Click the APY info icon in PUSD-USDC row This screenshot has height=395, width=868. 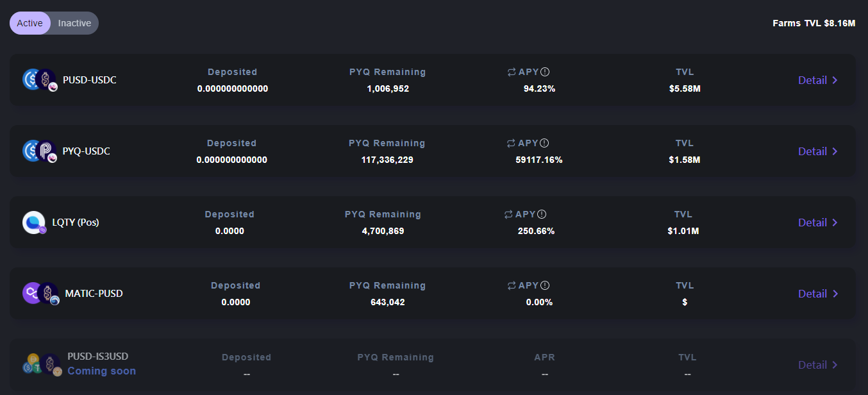545,72
